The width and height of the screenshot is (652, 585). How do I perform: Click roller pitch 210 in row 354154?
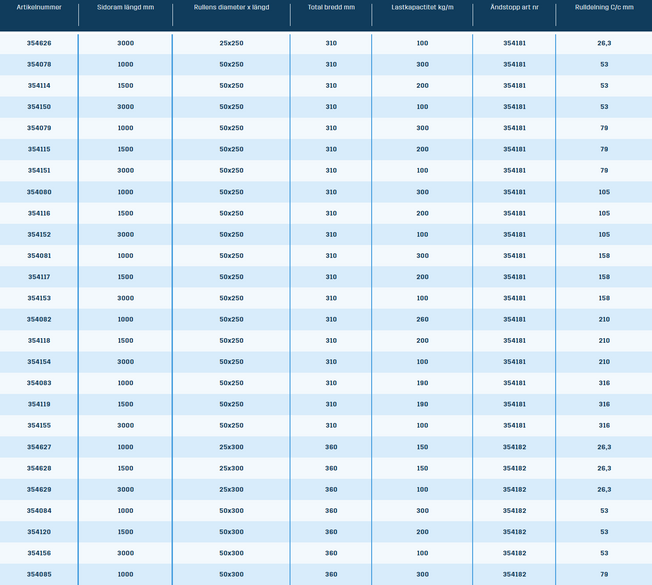[604, 362]
